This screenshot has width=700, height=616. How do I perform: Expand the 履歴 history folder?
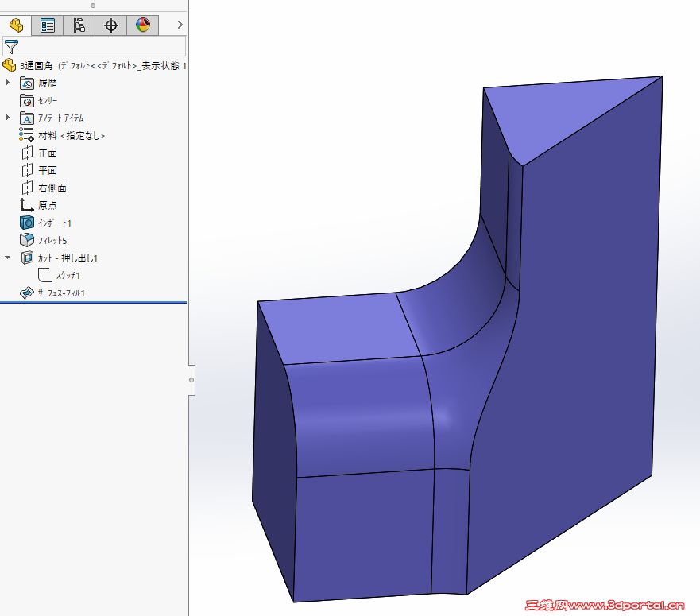(x=8, y=82)
